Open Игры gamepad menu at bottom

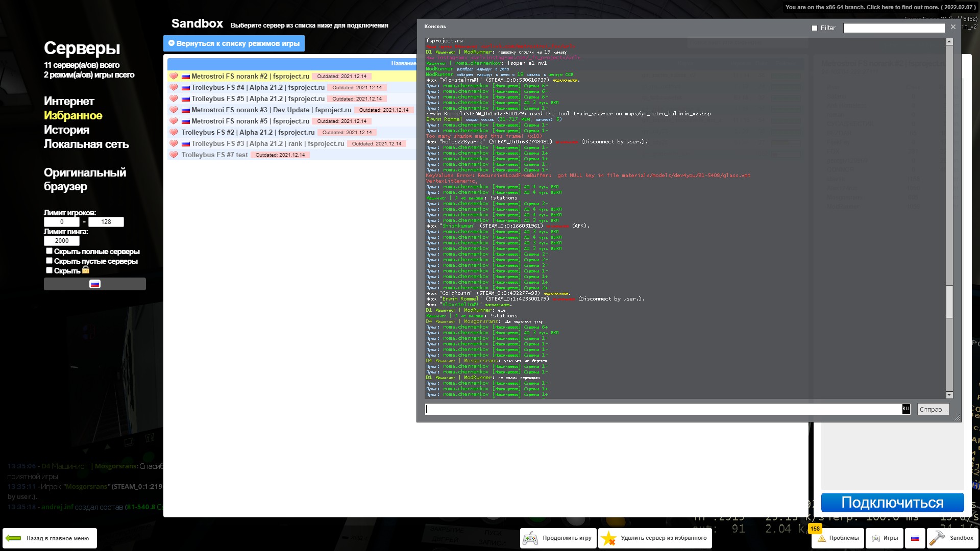pyautogui.click(x=885, y=538)
